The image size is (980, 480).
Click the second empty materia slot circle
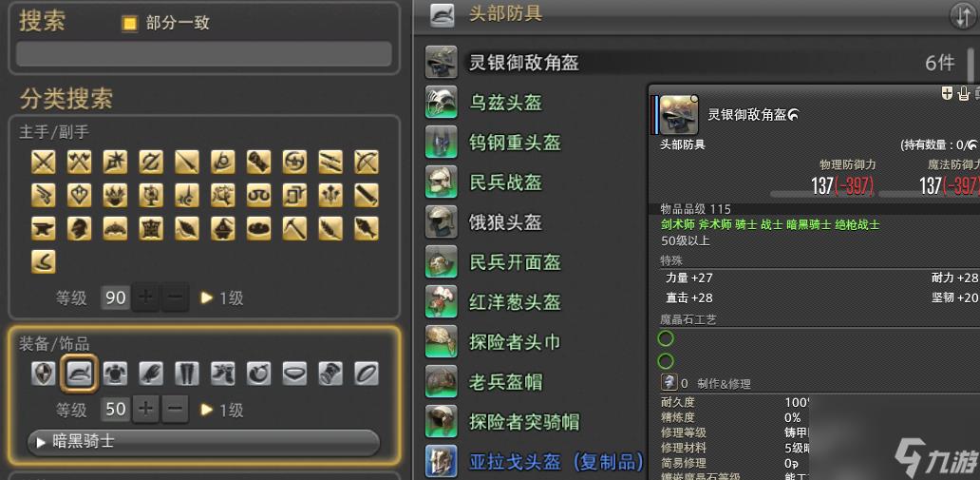pos(667,361)
